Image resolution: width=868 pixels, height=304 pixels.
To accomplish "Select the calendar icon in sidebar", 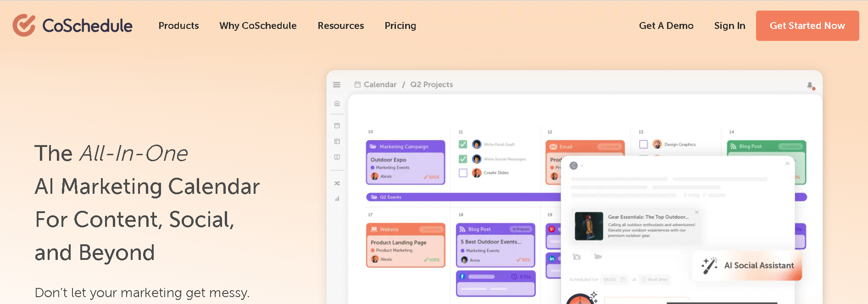I will tap(337, 125).
